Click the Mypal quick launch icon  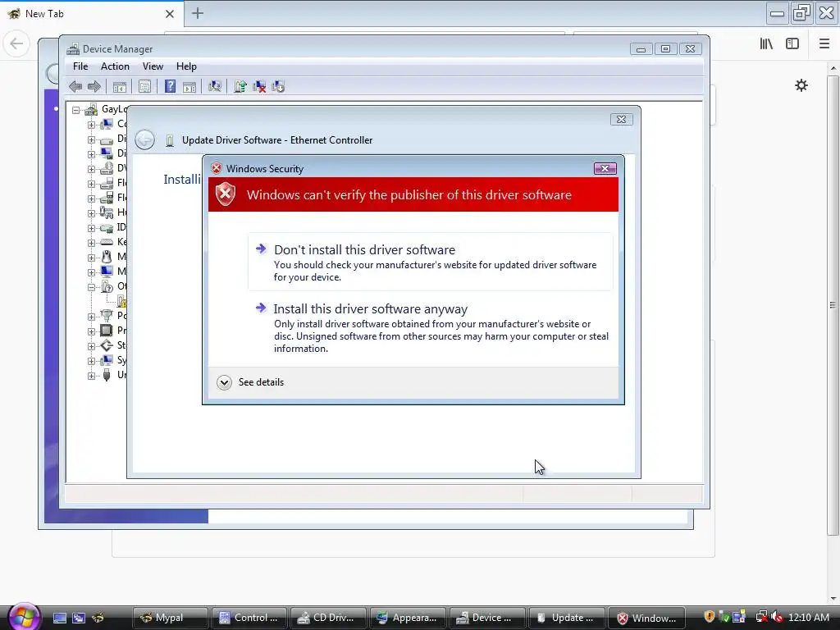coord(98,618)
